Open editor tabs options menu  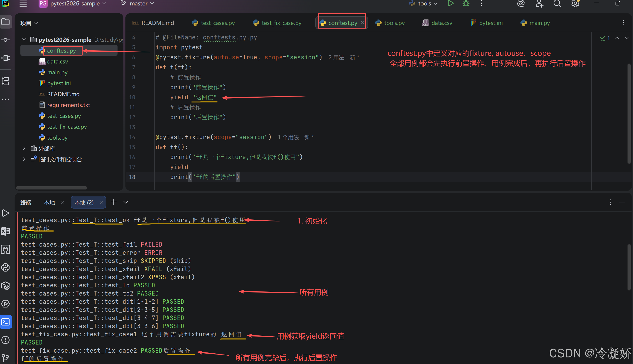623,23
